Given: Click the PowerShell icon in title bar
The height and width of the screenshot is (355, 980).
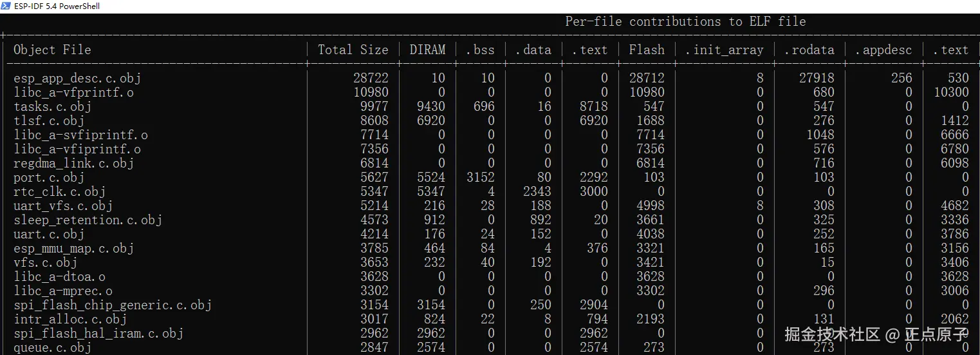Looking at the screenshot, I should (6, 6).
